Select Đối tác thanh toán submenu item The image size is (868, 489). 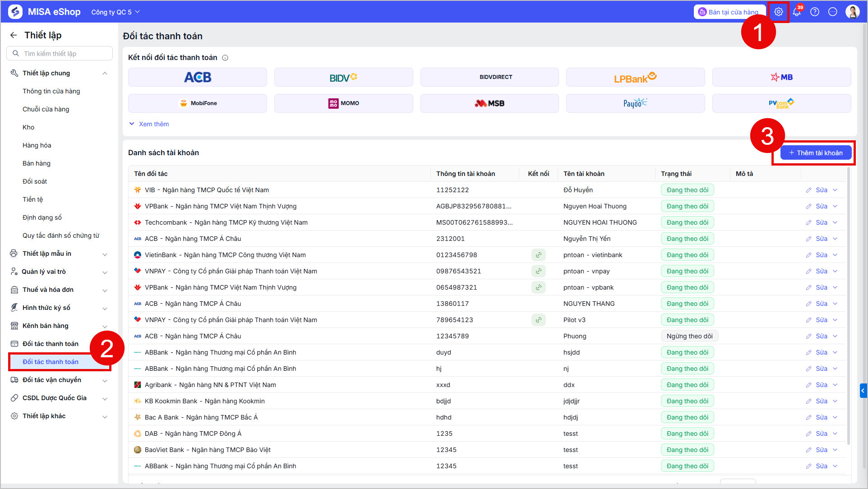pos(60,362)
